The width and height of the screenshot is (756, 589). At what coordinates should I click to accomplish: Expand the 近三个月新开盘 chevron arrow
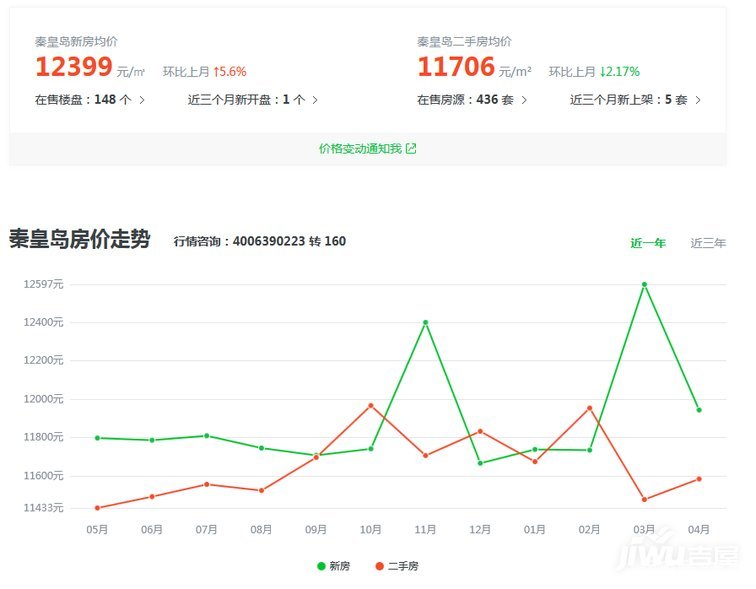[315, 100]
